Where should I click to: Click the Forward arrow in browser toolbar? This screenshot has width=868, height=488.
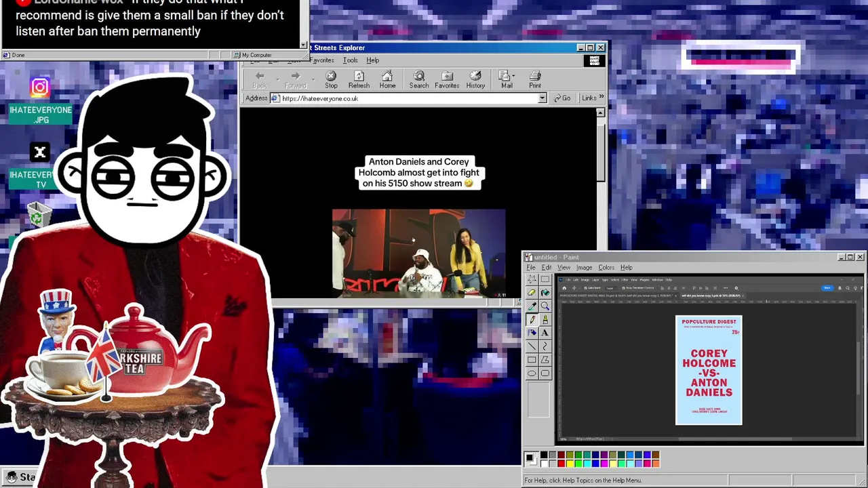296,79
